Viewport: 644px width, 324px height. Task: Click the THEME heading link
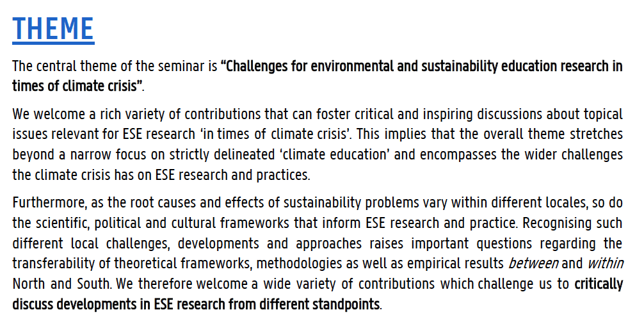[53, 29]
